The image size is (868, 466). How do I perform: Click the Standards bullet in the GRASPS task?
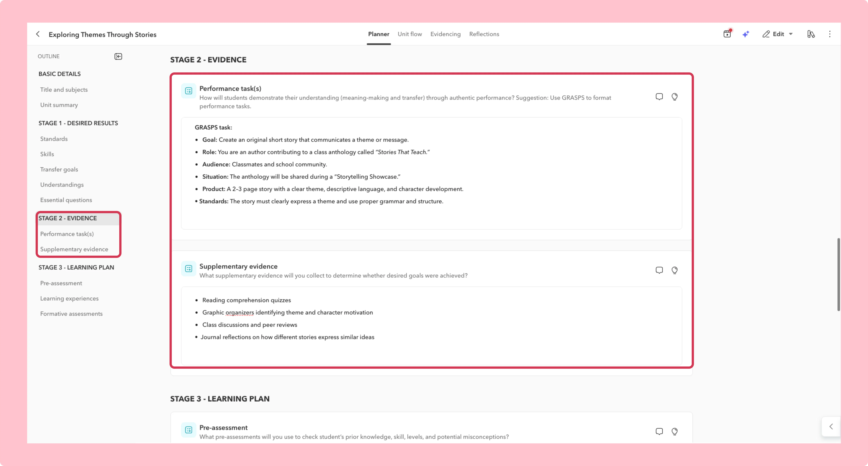click(x=321, y=201)
